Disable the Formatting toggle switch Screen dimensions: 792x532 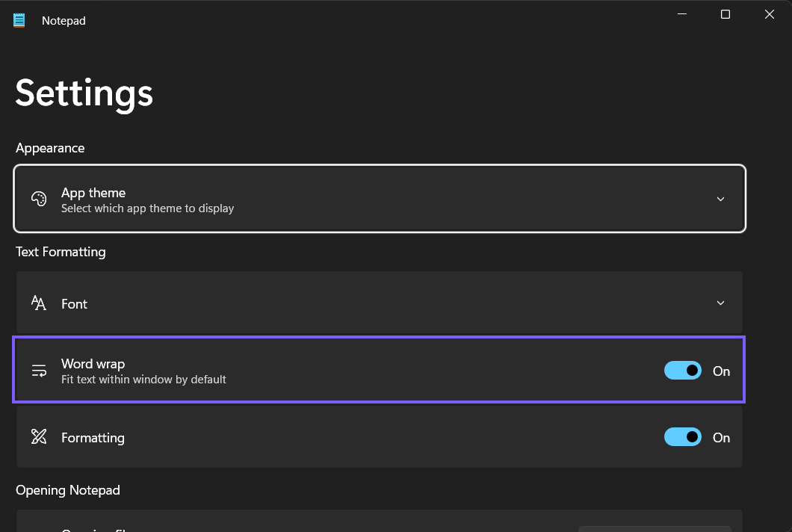pyautogui.click(x=682, y=437)
